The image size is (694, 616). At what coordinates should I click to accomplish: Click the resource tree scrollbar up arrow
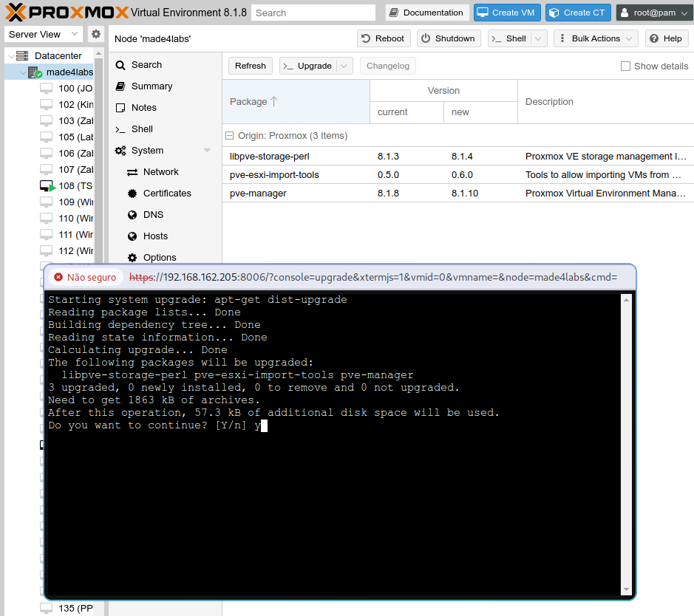click(x=98, y=53)
